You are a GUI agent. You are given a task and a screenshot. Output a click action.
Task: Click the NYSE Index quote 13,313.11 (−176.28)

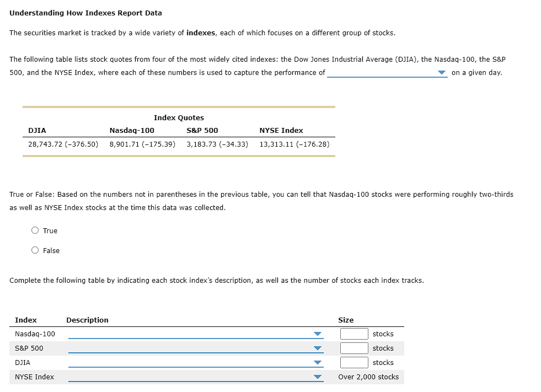tap(294, 144)
